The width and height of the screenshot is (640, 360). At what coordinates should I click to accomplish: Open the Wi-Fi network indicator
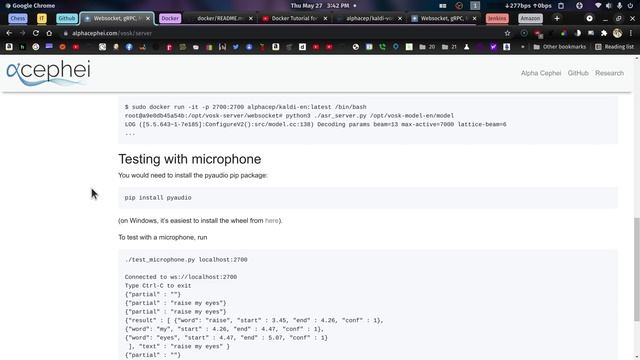tap(598, 6)
